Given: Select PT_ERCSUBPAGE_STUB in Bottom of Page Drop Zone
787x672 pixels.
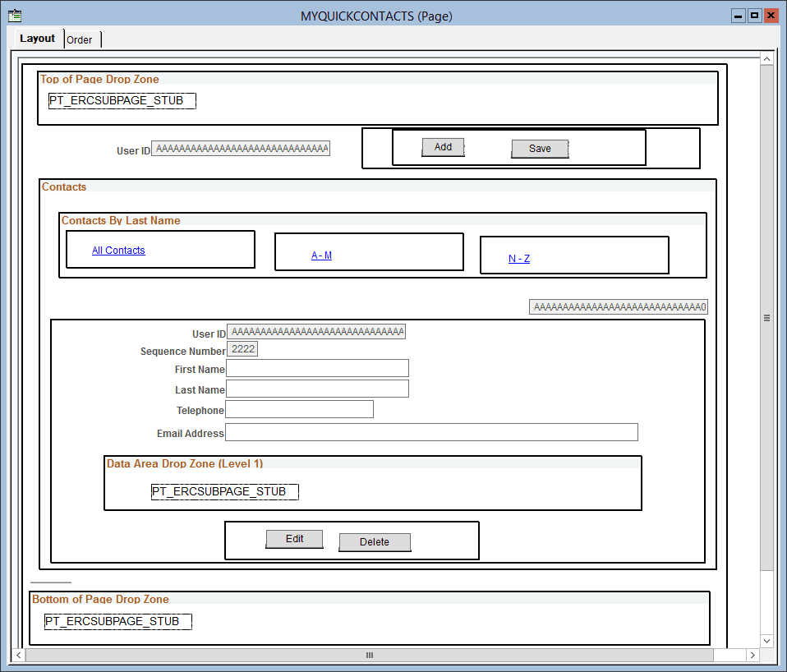Looking at the screenshot, I should [117, 621].
